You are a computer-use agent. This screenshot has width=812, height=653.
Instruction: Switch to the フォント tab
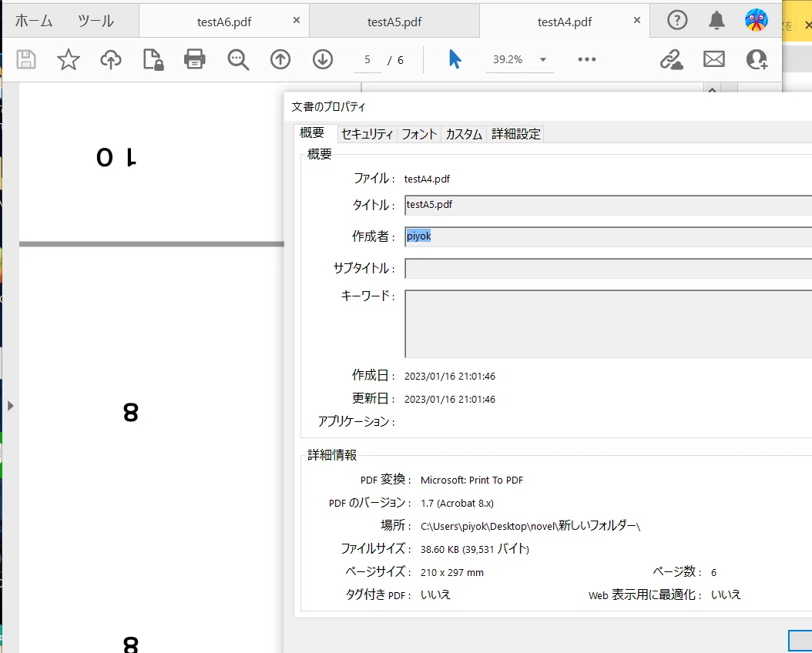pos(419,134)
